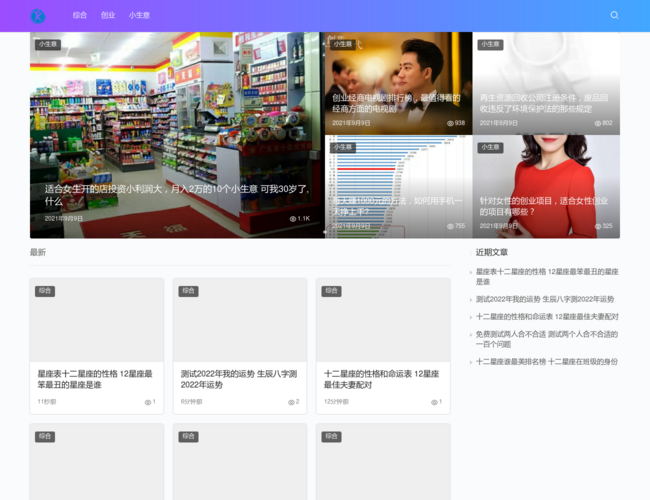Open the article 适合女生开的店投资小利润大
This screenshot has width=650, height=500.
[176, 194]
